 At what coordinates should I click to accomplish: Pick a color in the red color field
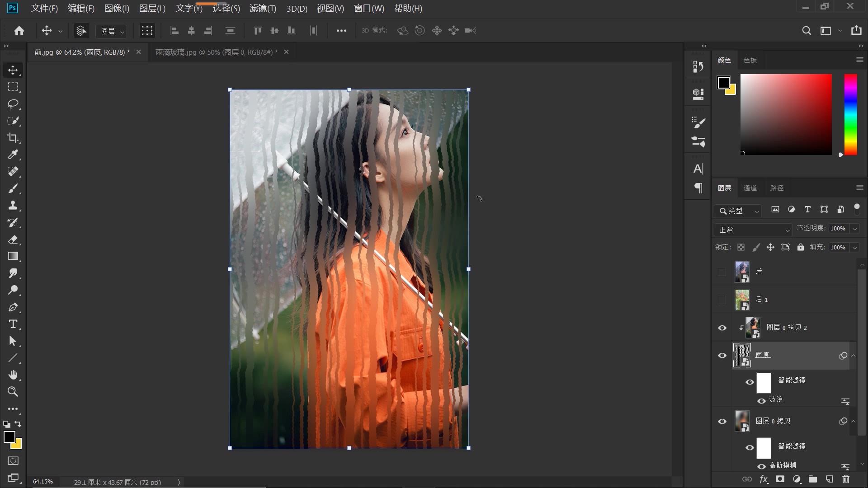pyautogui.click(x=786, y=115)
